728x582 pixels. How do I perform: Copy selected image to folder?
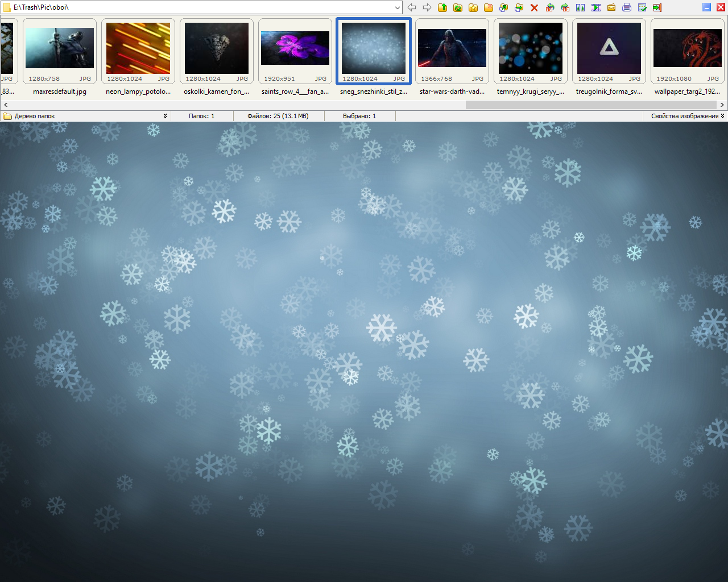pos(504,7)
